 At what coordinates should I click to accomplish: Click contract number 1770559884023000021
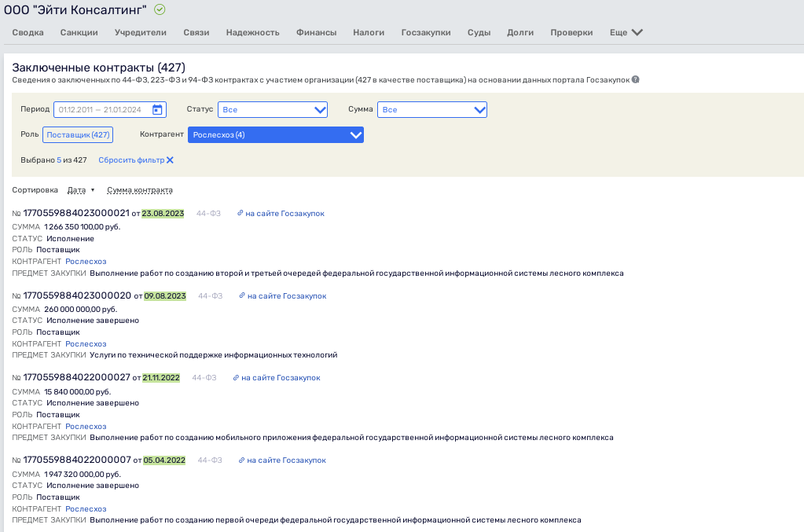76,213
